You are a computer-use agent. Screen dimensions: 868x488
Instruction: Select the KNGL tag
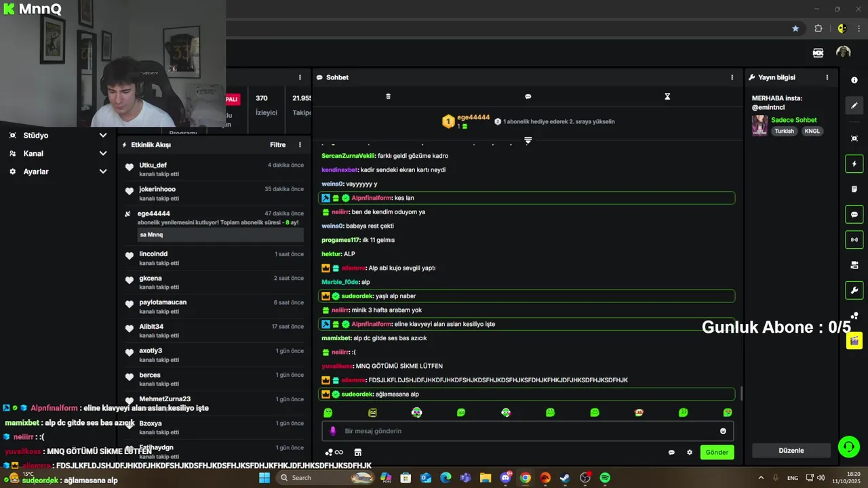[812, 131]
